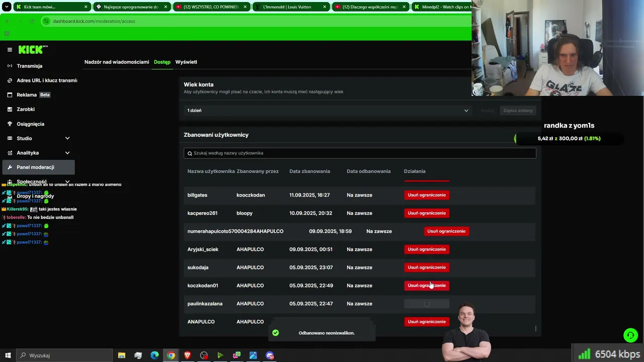The image size is (644, 362).
Task: Click the banned-username search field
Action: (x=360, y=153)
